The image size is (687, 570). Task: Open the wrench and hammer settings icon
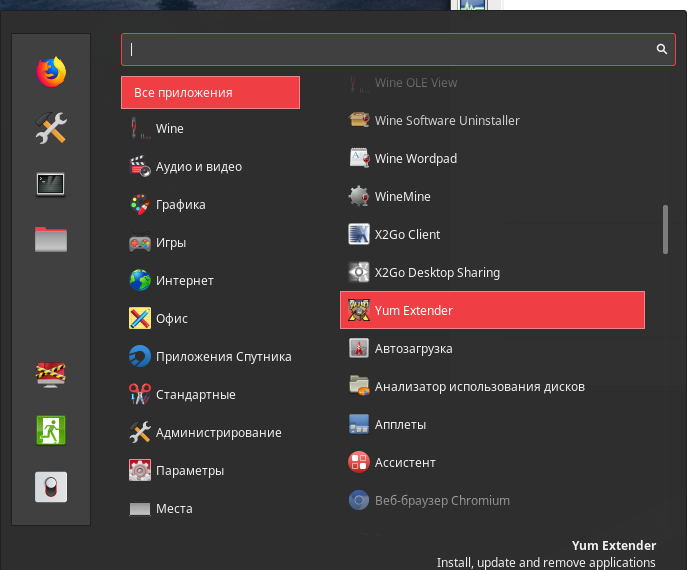pos(51,128)
